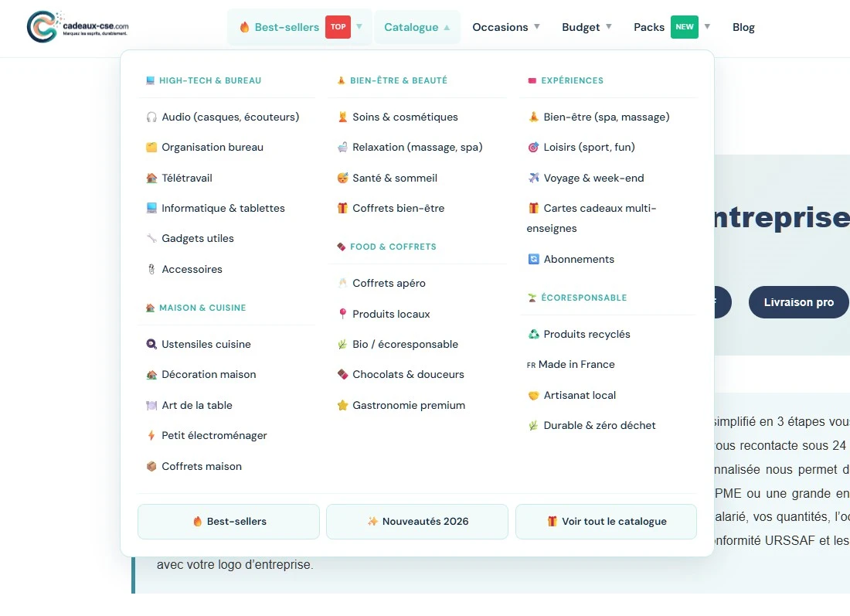Open the Best-sellers navigation item
The width and height of the screenshot is (850, 616).
coord(287,27)
